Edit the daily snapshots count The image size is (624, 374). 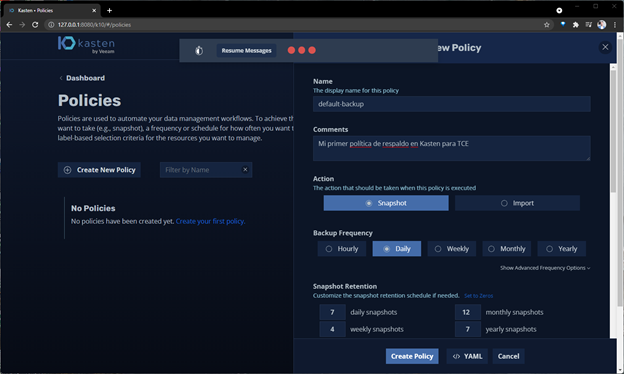(332, 312)
